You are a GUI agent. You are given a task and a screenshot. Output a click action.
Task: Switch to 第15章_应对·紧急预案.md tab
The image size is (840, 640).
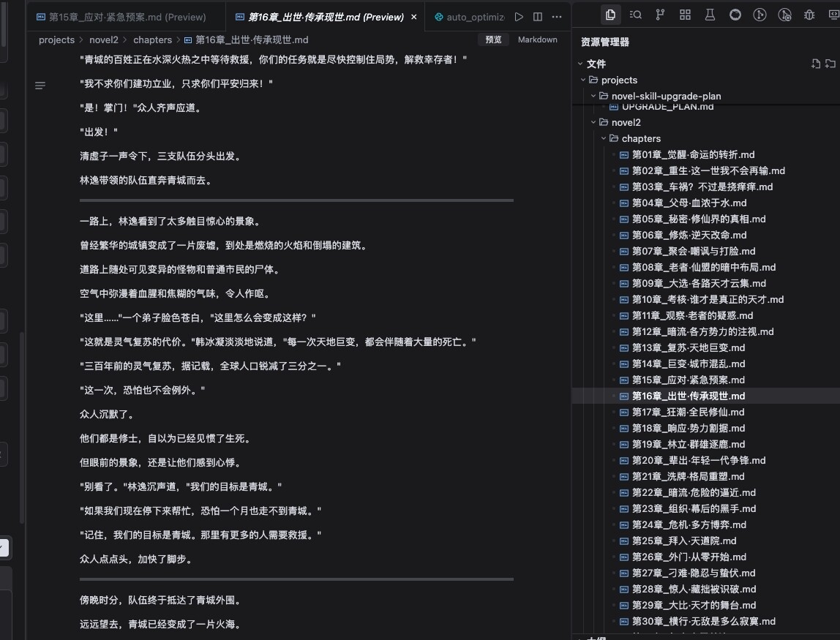click(127, 17)
